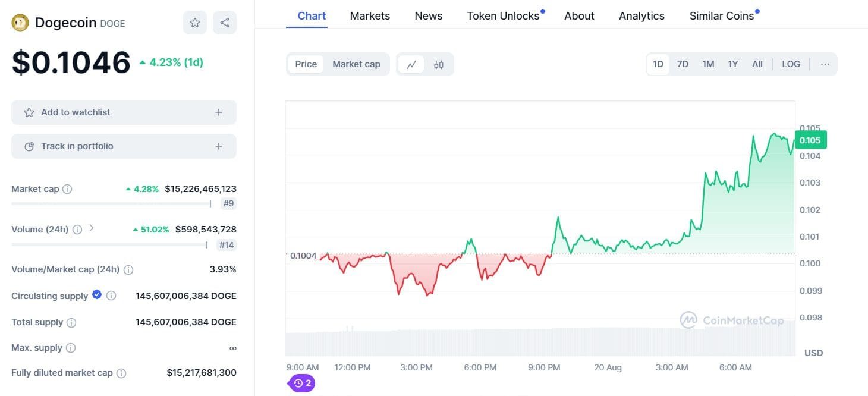Switch to the Markets tab
This screenshot has width=868, height=396.
(x=370, y=16)
